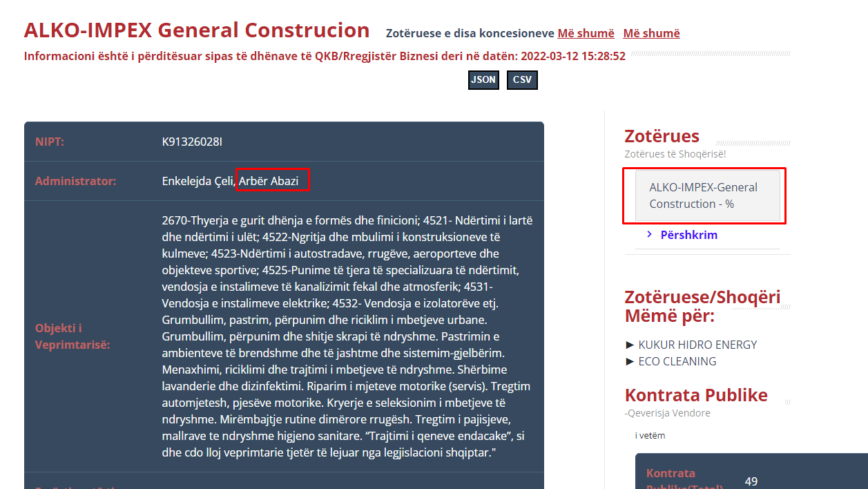Viewport: 868px width, 489px height.
Task: Click the "Zotëruese e disa koncesioneve" text
Action: (x=470, y=33)
